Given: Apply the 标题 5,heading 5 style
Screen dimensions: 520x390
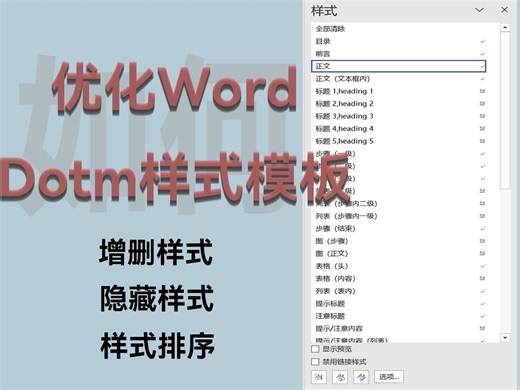Looking at the screenshot, I should click(399, 141).
